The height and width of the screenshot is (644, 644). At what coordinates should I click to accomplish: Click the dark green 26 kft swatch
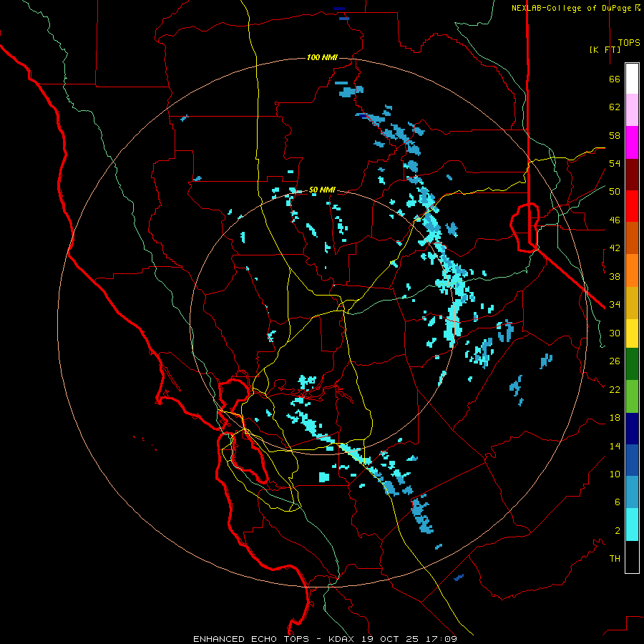[x=632, y=364]
